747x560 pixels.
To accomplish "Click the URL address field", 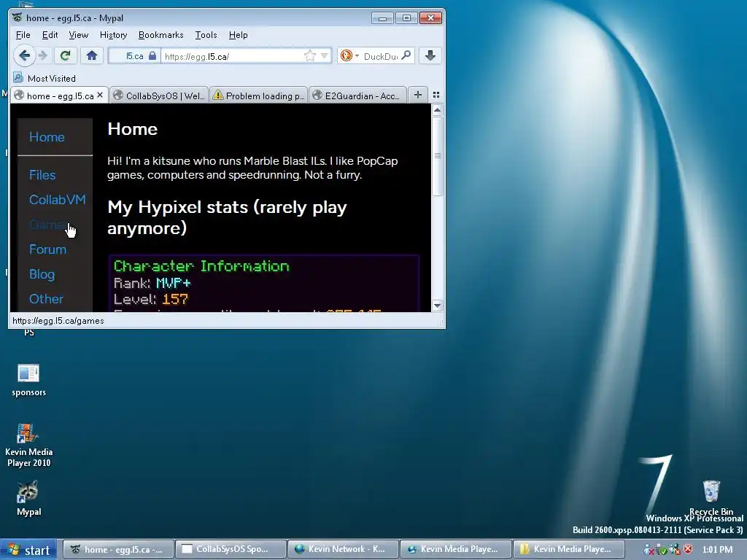I will click(232, 56).
